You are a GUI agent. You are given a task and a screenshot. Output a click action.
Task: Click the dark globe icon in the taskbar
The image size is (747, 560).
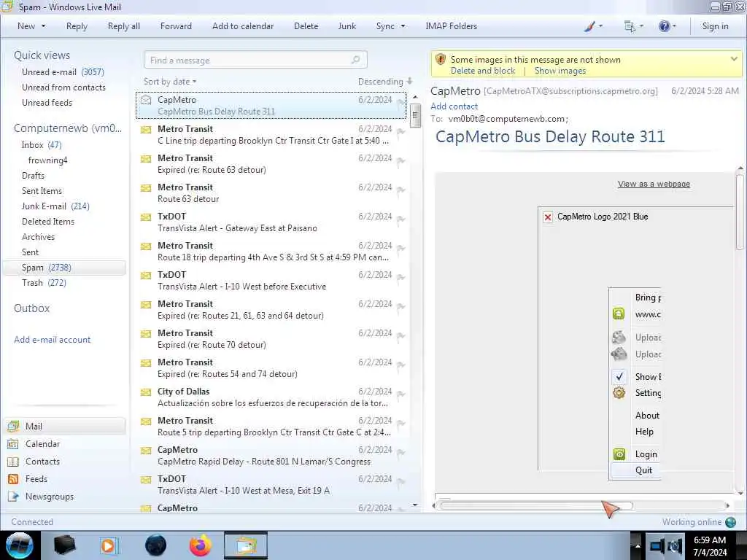[156, 545]
